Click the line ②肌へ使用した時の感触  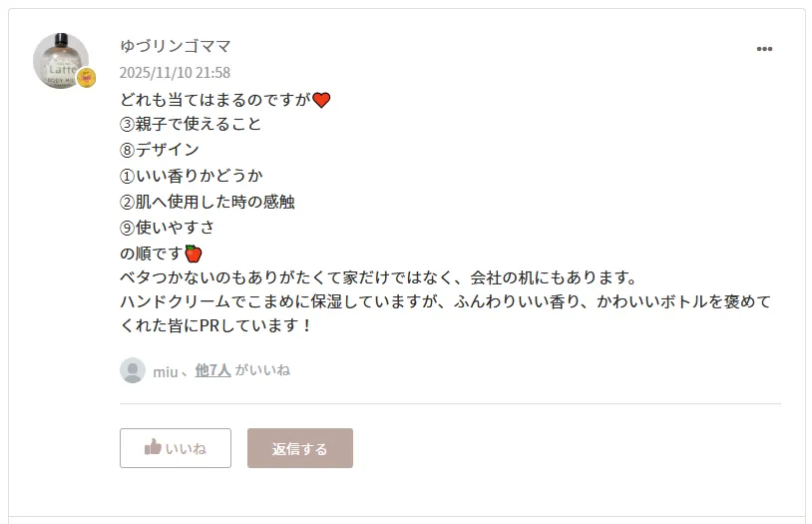pyautogui.click(x=206, y=202)
